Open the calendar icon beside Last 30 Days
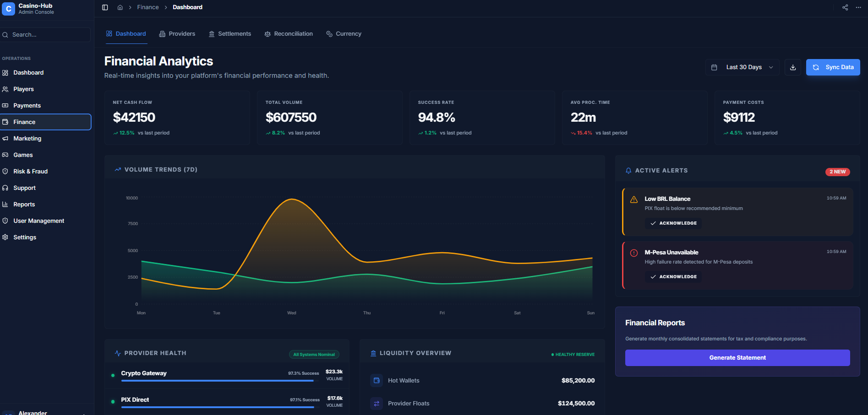The image size is (868, 415). coord(714,67)
